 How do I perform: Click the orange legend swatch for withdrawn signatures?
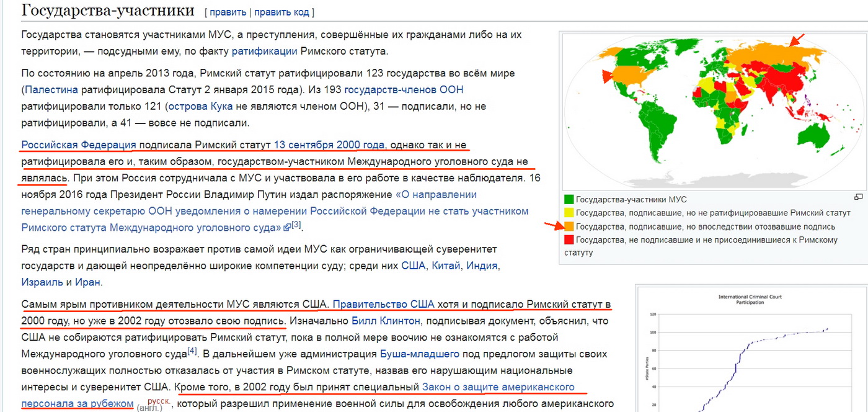tap(569, 226)
